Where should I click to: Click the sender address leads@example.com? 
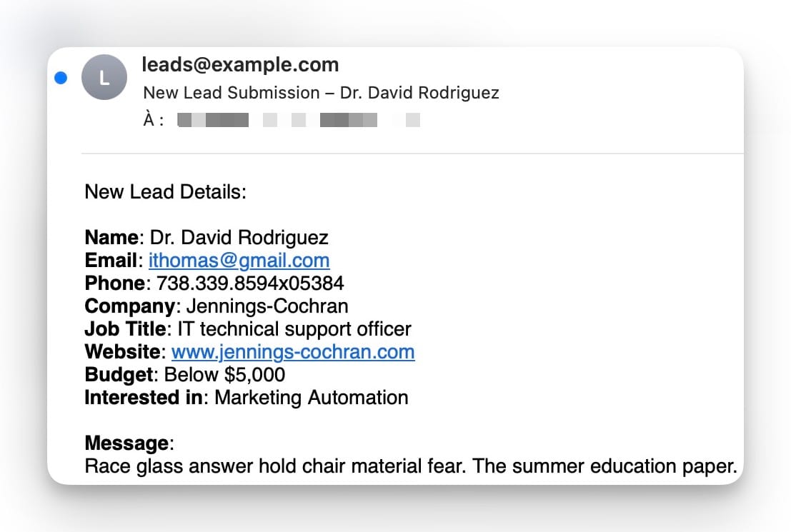240,65
